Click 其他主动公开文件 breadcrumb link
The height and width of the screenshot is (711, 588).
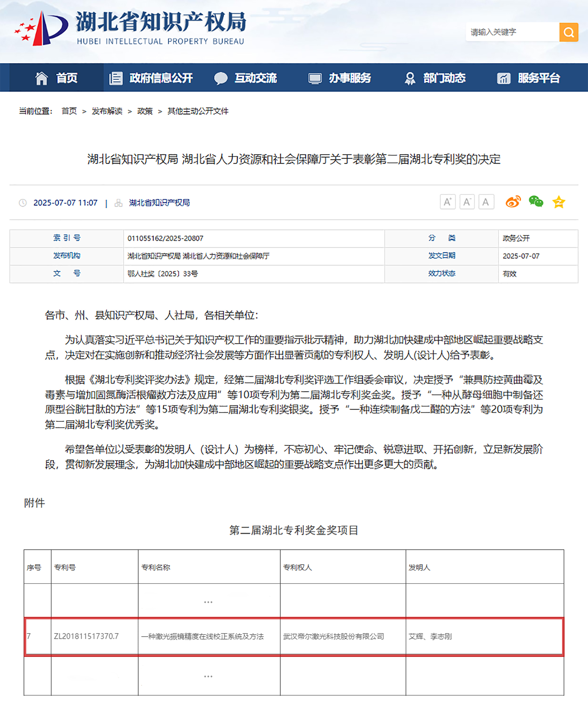coord(198,111)
